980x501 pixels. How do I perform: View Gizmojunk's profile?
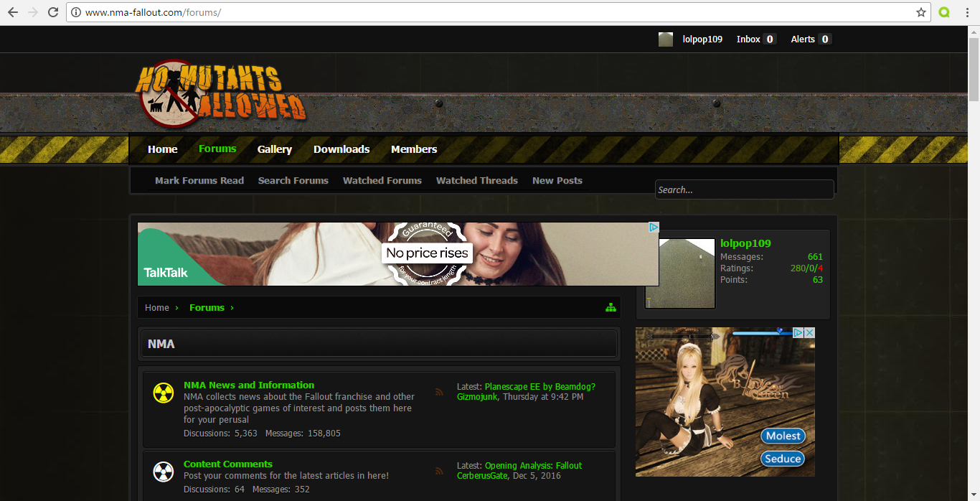477,397
